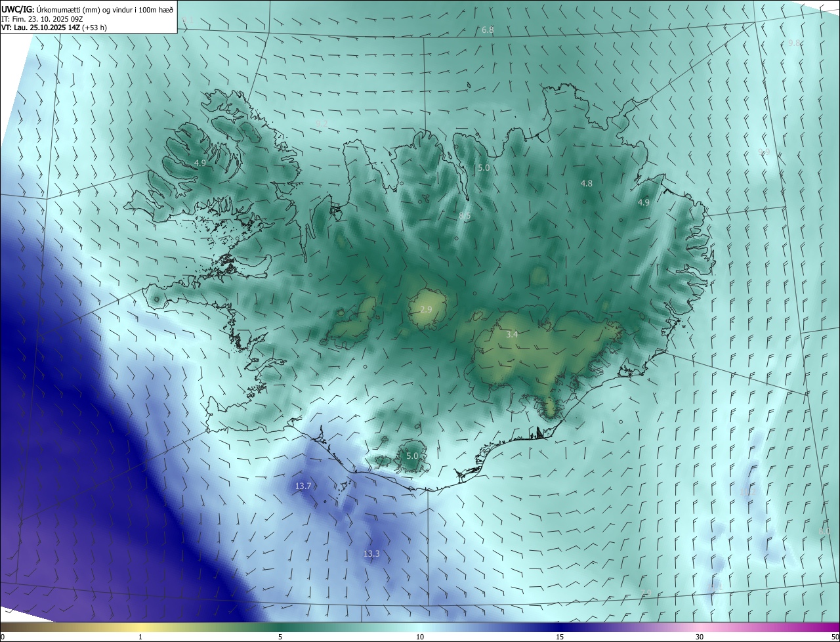Click the 6.8 value label over the northern sea
The height and width of the screenshot is (642, 840).
pyautogui.click(x=488, y=30)
